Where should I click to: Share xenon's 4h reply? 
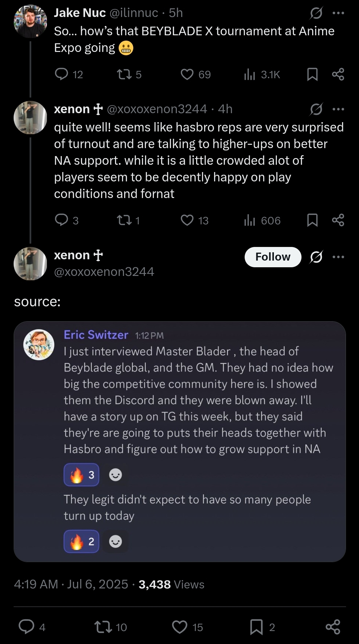[x=338, y=220]
